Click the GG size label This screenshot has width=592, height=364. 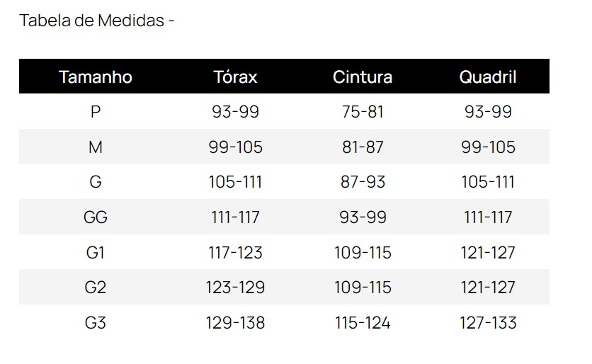(96, 217)
